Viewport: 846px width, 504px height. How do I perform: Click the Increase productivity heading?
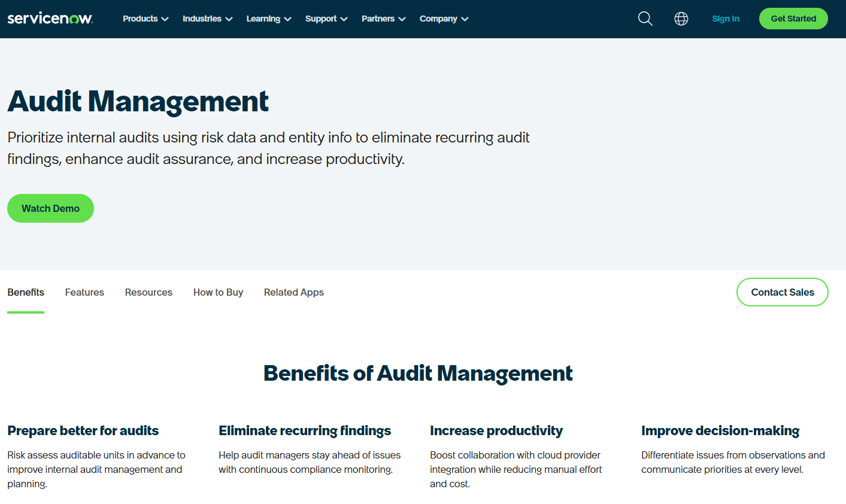(x=496, y=431)
